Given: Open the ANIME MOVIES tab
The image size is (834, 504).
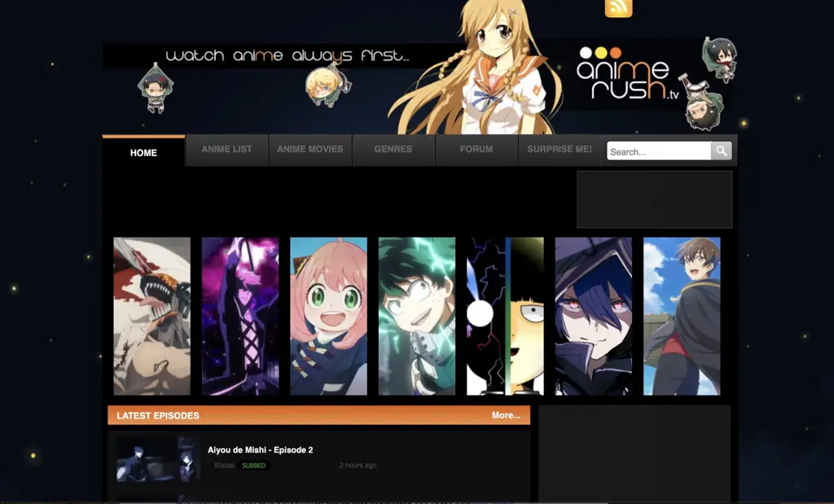Looking at the screenshot, I should (310, 149).
